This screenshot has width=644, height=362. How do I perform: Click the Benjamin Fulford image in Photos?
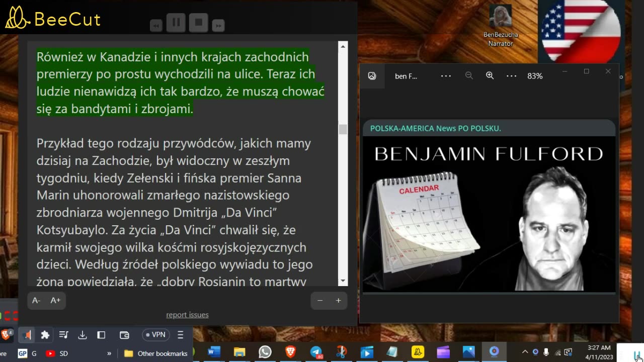point(489,206)
